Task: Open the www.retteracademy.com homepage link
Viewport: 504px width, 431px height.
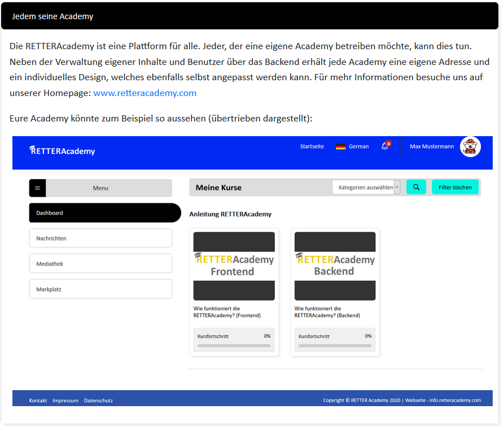Action: (144, 93)
